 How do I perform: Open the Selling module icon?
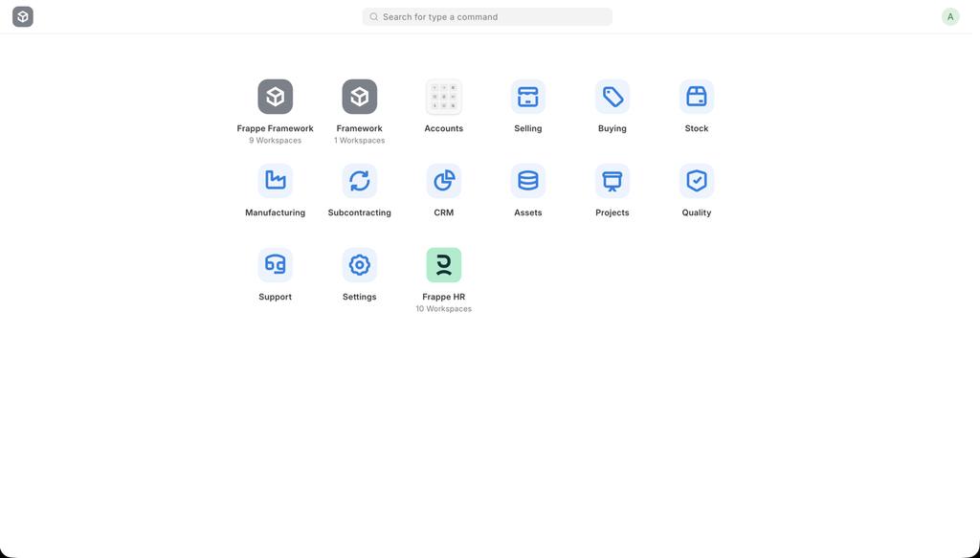(x=528, y=97)
